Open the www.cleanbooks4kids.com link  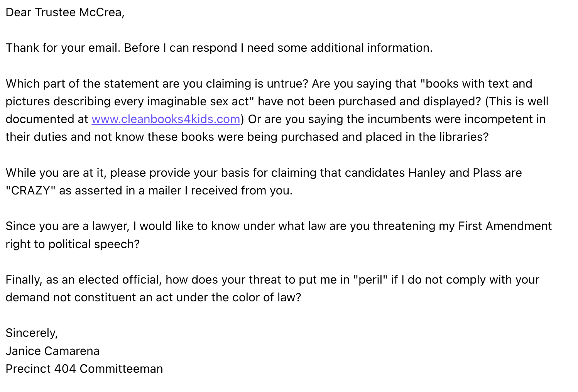click(x=166, y=119)
